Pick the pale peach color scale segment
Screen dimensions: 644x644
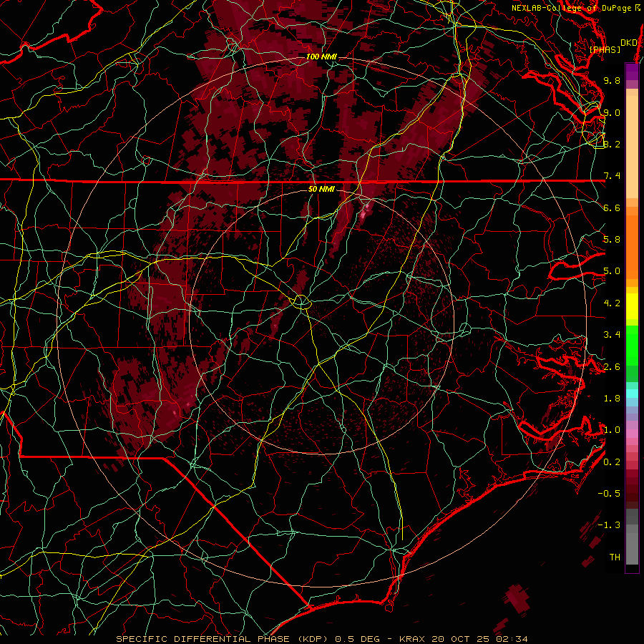[x=632, y=147]
